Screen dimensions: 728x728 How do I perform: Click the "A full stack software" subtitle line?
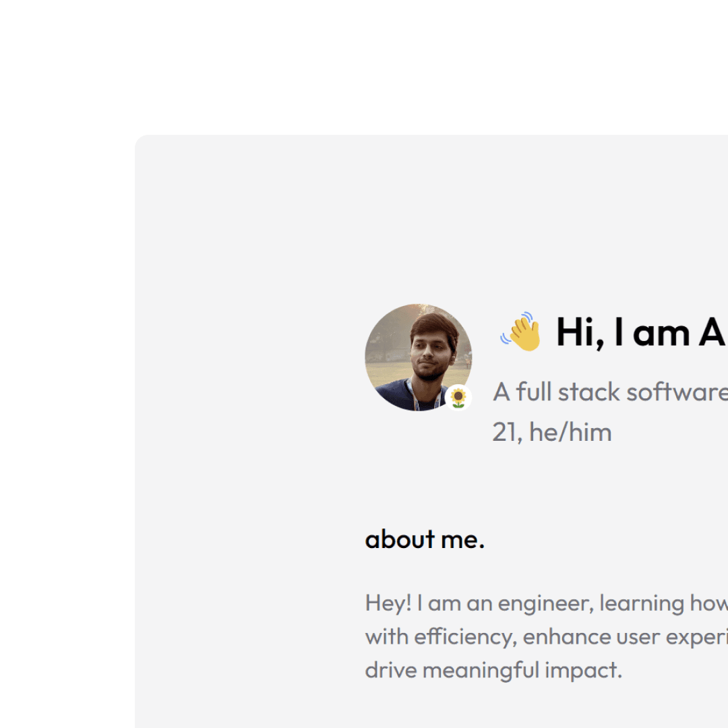[610, 392]
